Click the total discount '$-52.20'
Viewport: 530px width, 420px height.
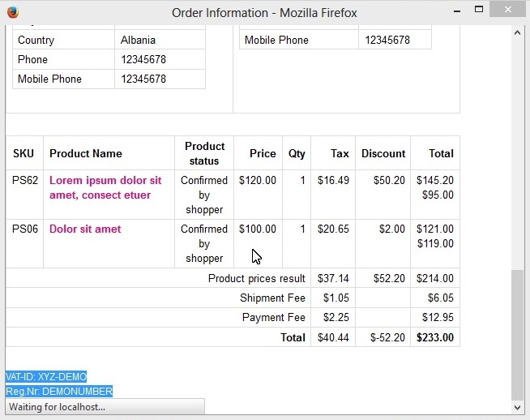click(387, 337)
